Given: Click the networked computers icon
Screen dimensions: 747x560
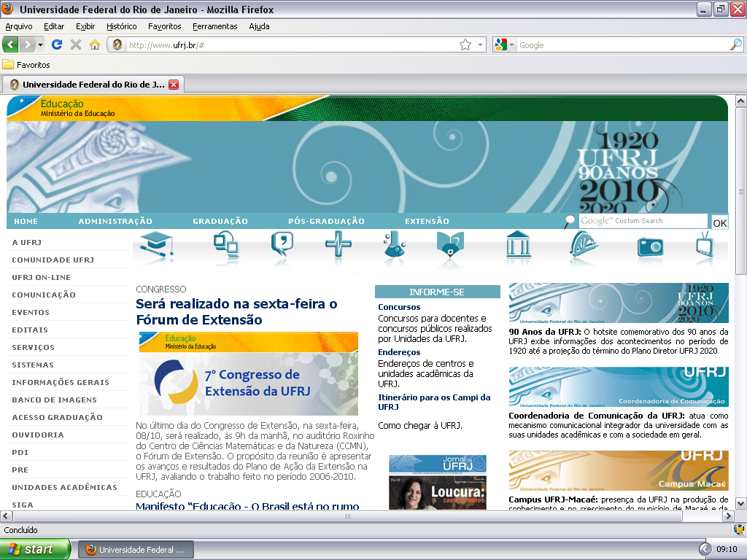Looking at the screenshot, I should (225, 244).
